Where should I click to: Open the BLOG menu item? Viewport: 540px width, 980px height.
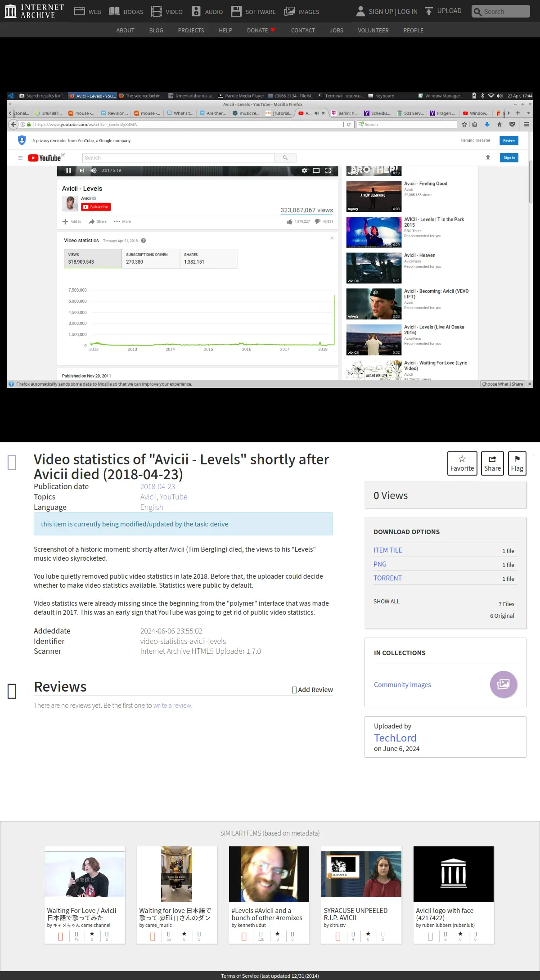pyautogui.click(x=156, y=31)
